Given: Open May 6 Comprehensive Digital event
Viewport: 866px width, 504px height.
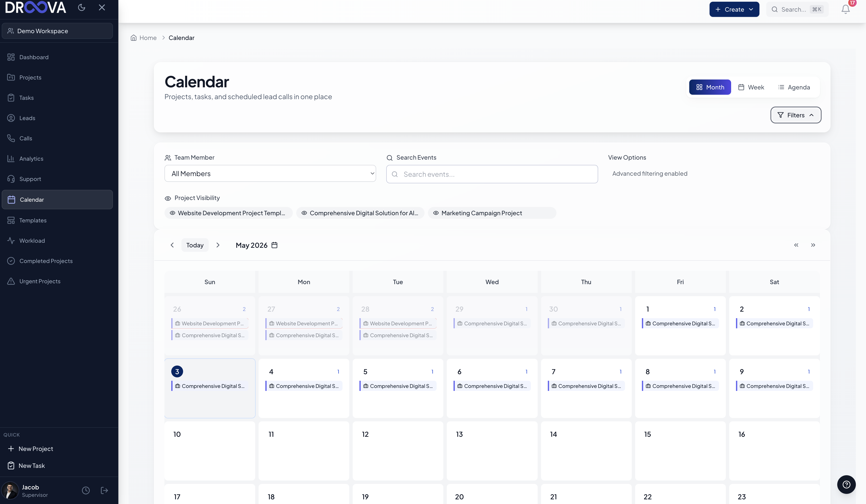Looking at the screenshot, I should 492,386.
